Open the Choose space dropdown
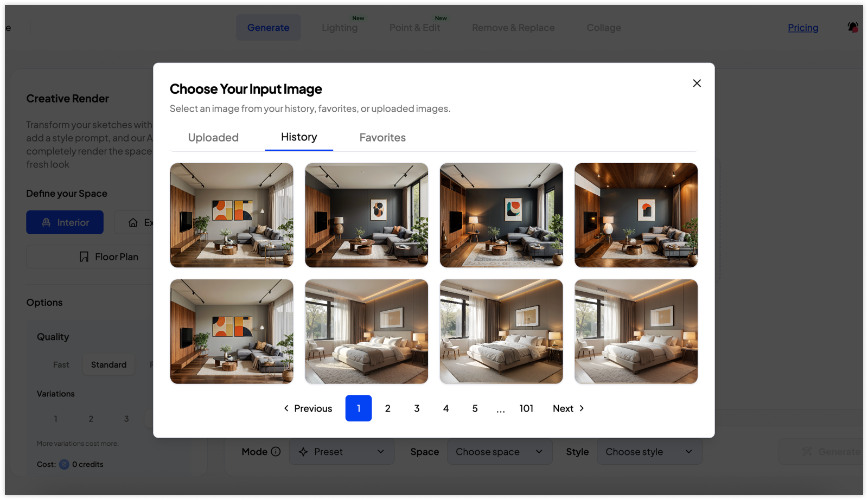Screen dimensions: 868x500 point(499,452)
